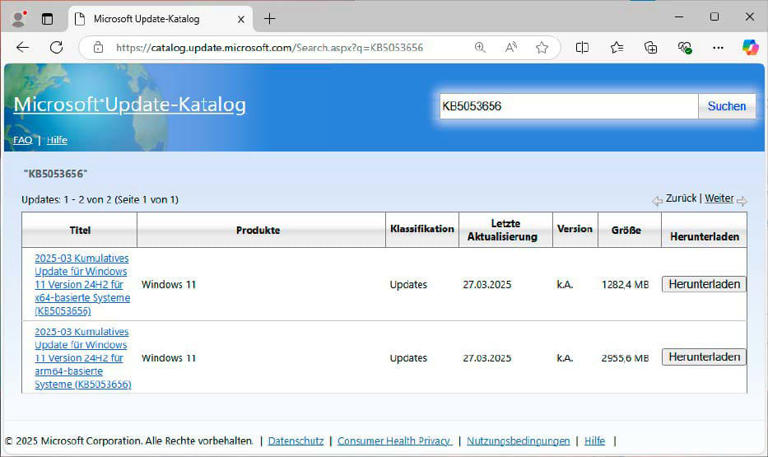This screenshot has height=457, width=768.
Task: Click into the KB5053656 search field
Action: click(x=567, y=107)
